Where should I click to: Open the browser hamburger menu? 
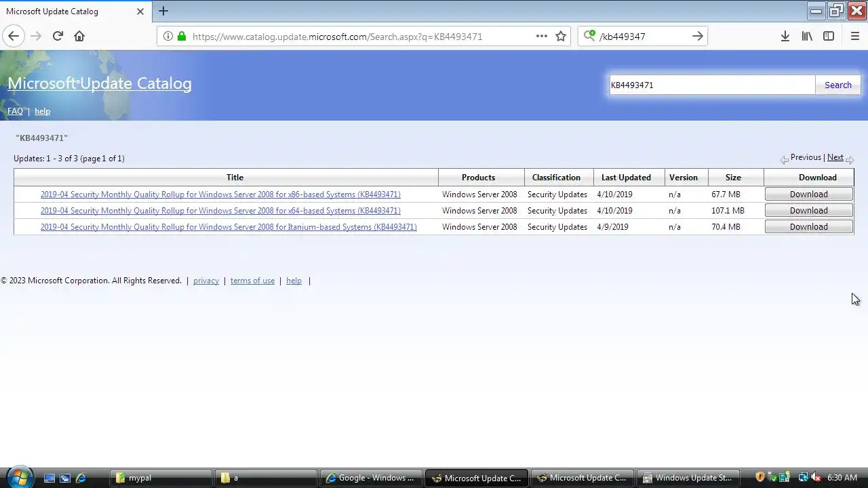[x=854, y=37]
